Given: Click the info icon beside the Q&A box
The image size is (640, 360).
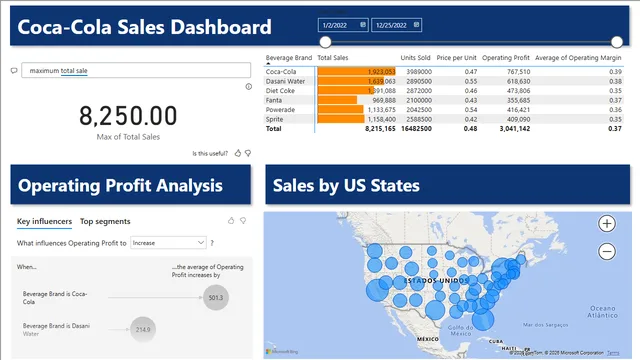Looking at the screenshot, I should pyautogui.click(x=249, y=87).
